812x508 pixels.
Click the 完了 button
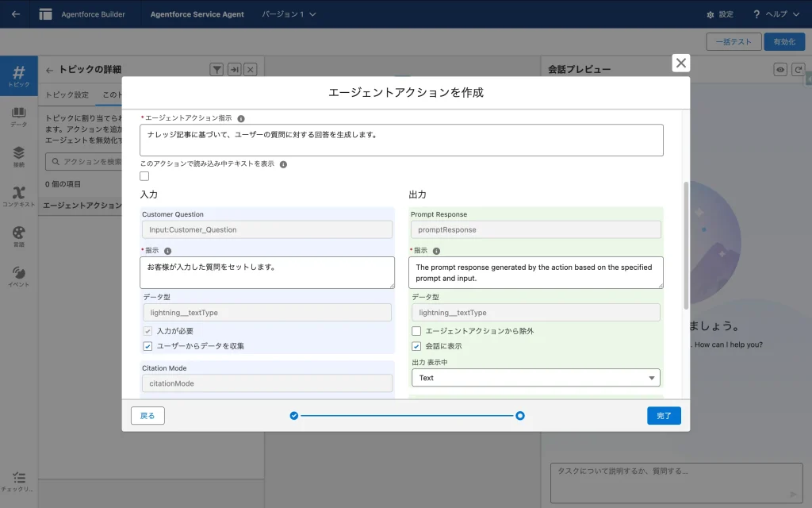coord(664,416)
